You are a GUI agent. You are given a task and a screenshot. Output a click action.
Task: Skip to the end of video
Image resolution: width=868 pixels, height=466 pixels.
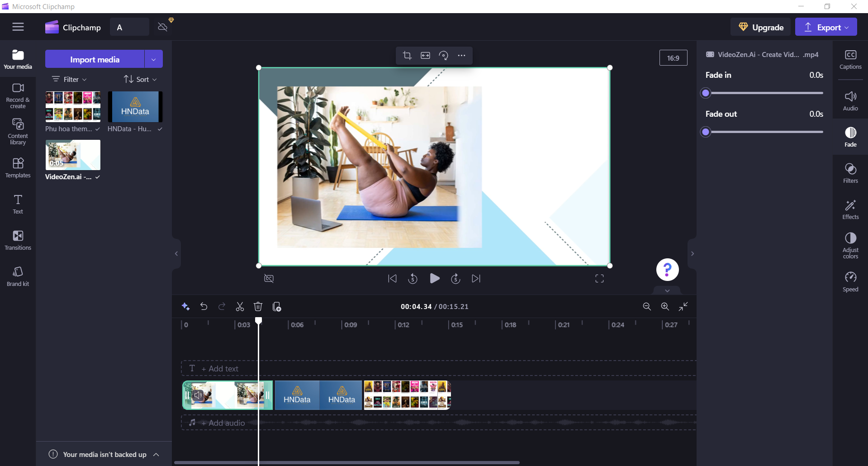pyautogui.click(x=476, y=279)
